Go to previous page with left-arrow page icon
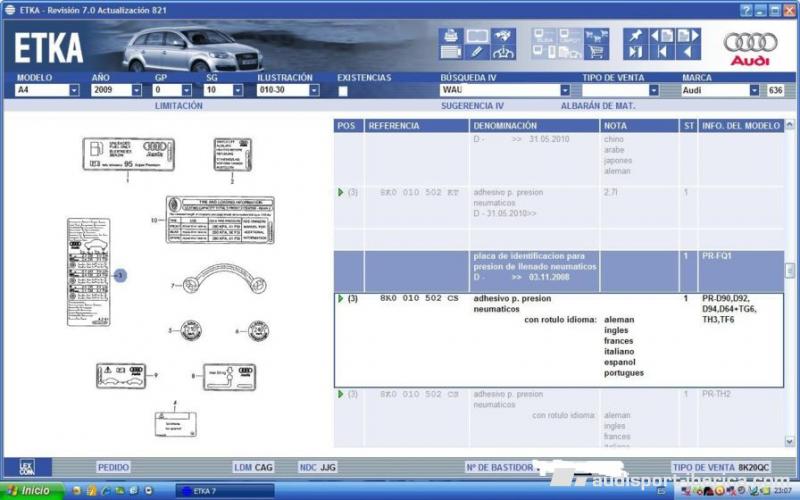Image resolution: width=800 pixels, height=500 pixels. 662,36
